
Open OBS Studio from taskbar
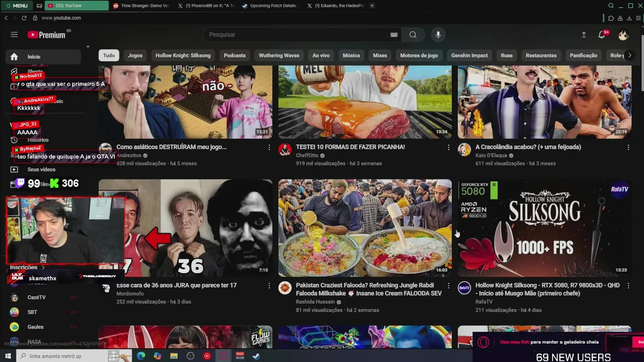(x=191, y=356)
